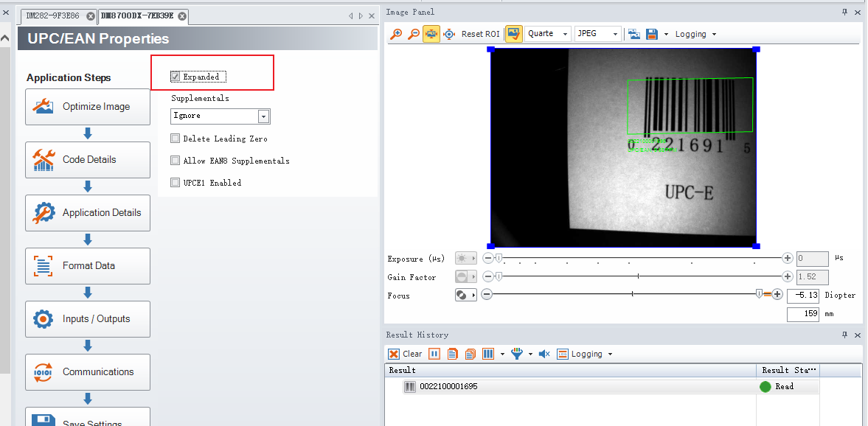Click the center target icon next to Reset ROI
868x426 pixels.
tap(449, 34)
